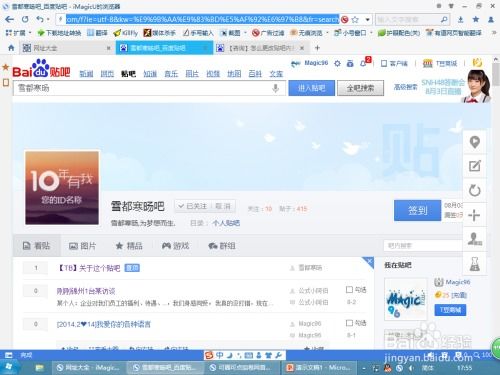Open the 新闻 navigation link

[86, 74]
